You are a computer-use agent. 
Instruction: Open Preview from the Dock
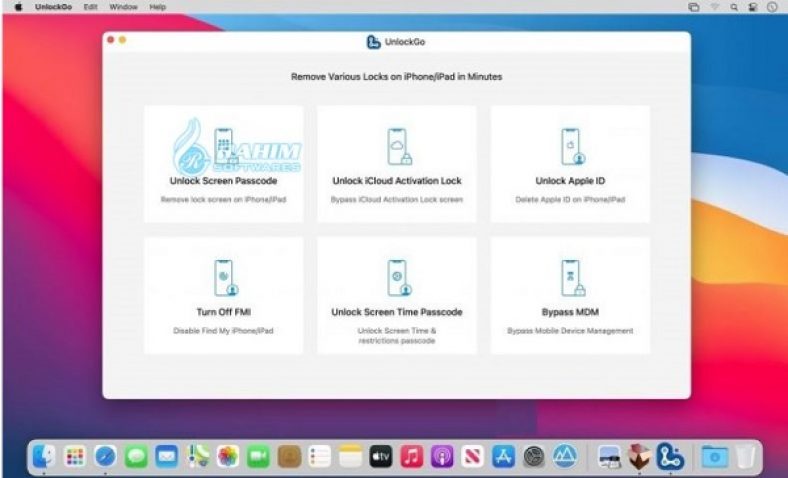[609, 456]
